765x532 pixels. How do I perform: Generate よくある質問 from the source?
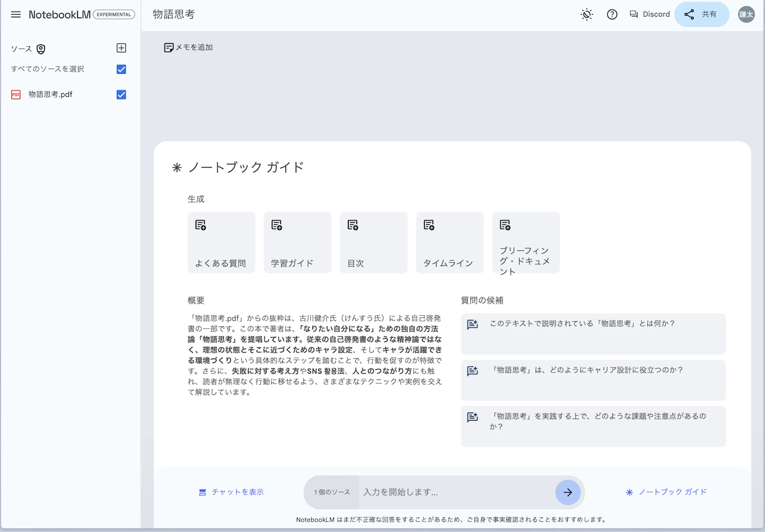[221, 242]
